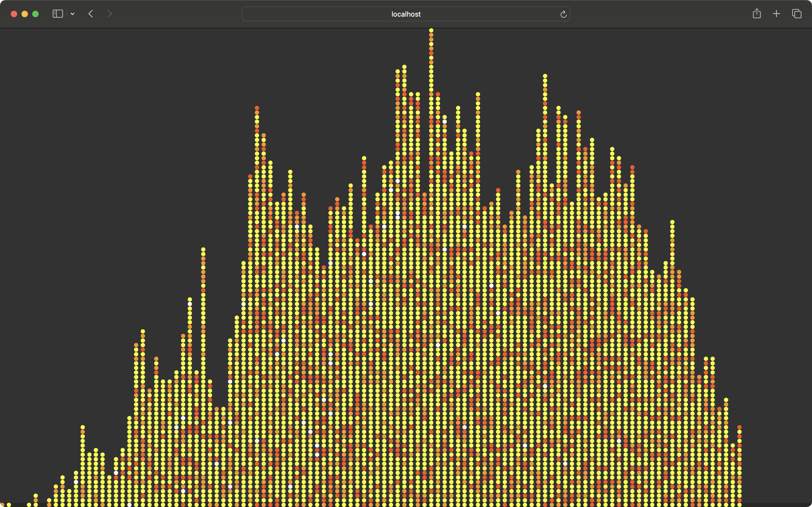Reload the localhost page
Viewport: 812px width, 507px height.
[563, 14]
